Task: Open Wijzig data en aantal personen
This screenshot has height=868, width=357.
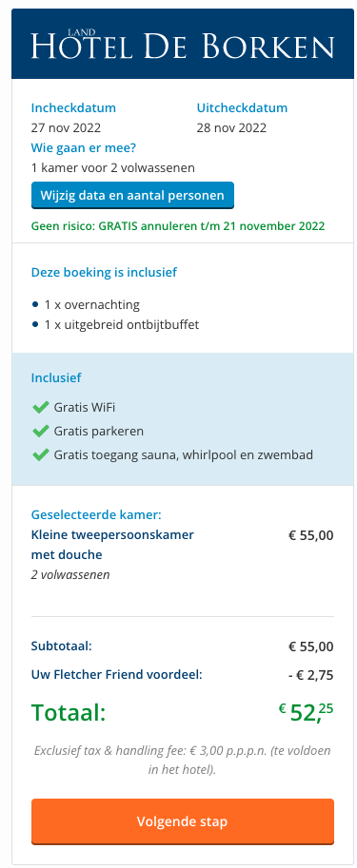Action: coord(132,196)
